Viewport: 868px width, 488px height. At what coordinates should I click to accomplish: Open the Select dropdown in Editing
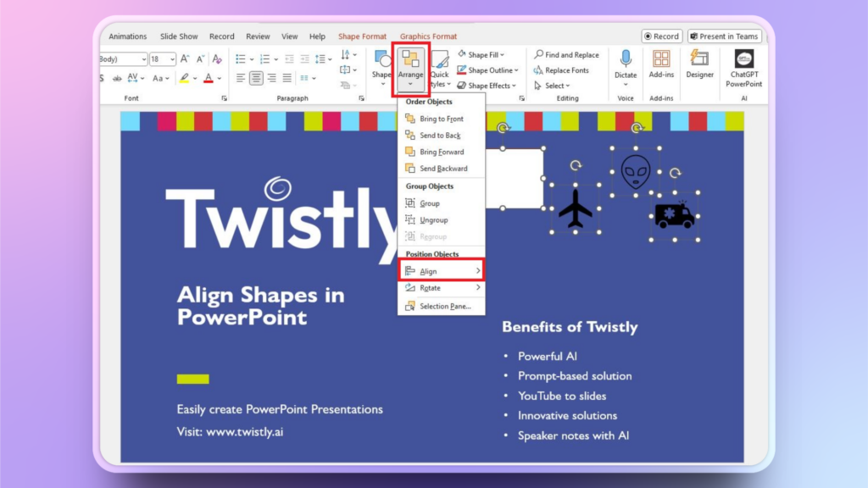point(552,86)
